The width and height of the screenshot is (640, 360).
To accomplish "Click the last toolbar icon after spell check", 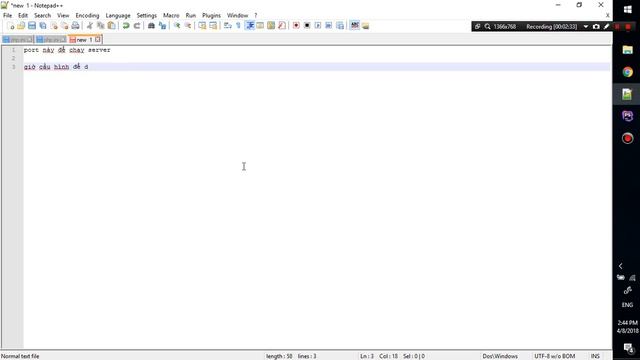I will 366,26.
